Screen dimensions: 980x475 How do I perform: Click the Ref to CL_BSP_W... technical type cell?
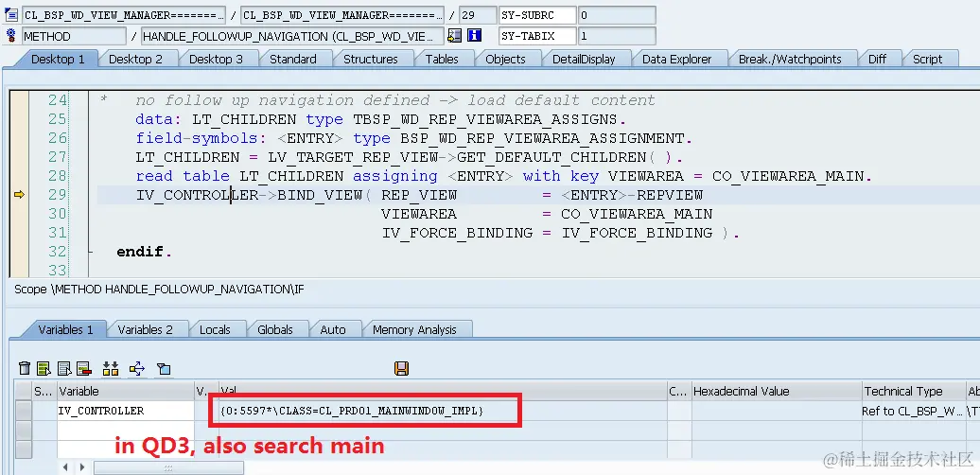[x=914, y=411]
